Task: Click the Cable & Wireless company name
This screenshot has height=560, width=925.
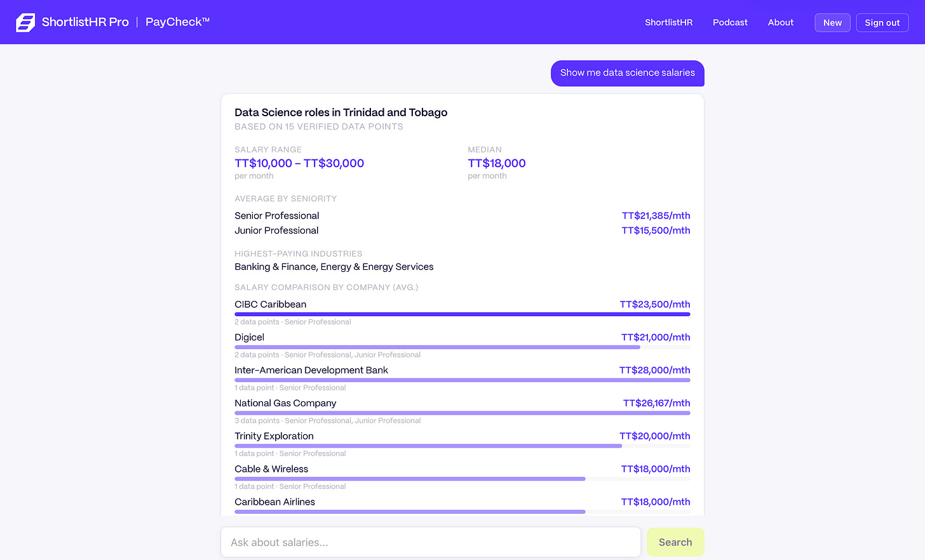Action: click(271, 469)
